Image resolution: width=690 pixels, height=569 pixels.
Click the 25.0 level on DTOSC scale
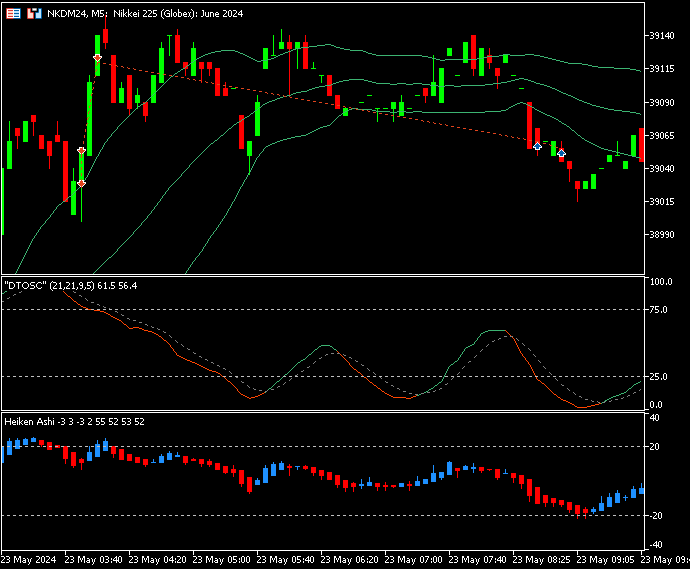point(659,377)
